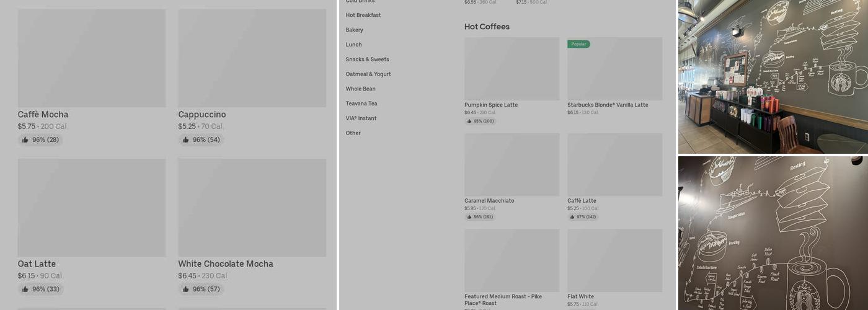Open the Caffè Latte title
The image size is (868, 310).
(582, 201)
